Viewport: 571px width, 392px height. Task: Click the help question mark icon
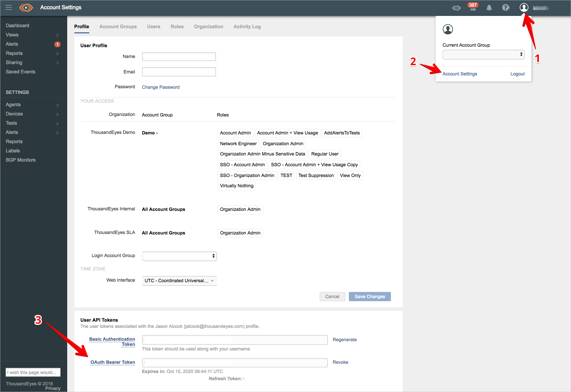point(505,8)
